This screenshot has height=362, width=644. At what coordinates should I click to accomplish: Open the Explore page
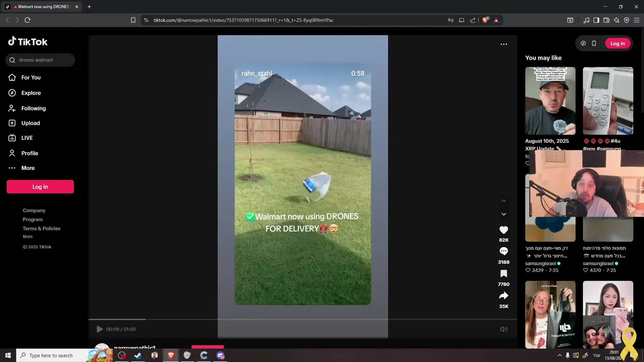pyautogui.click(x=24, y=93)
